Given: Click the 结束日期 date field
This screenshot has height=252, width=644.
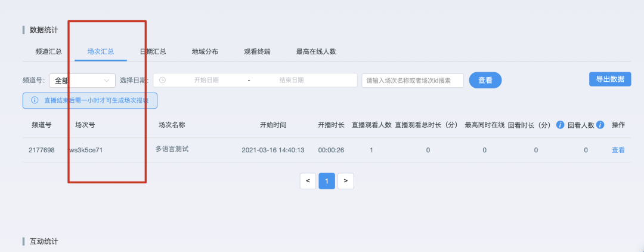Looking at the screenshot, I should tap(292, 80).
